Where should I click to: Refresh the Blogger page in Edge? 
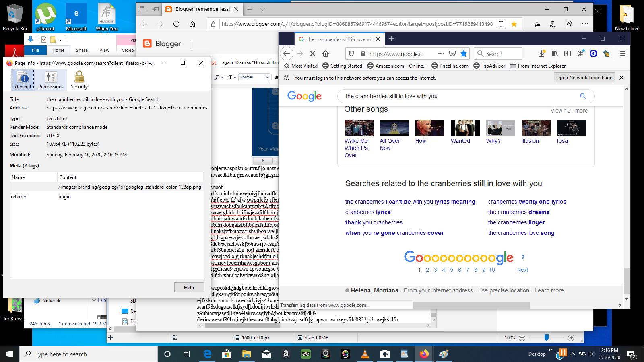(176, 24)
